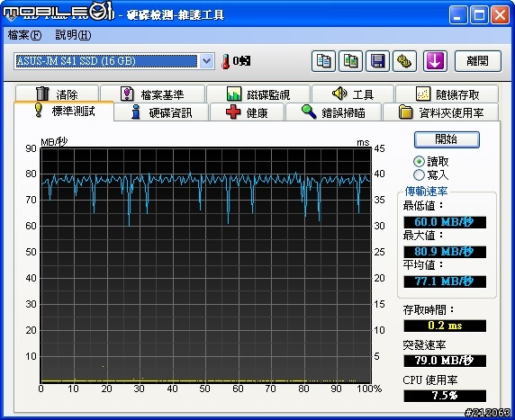The width and height of the screenshot is (515, 420).
Task: Switch to the 健康 tab with red cross
Action: point(247,112)
